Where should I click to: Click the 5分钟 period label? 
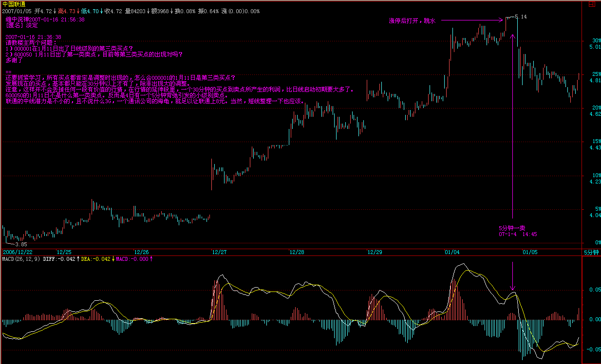tap(591, 252)
